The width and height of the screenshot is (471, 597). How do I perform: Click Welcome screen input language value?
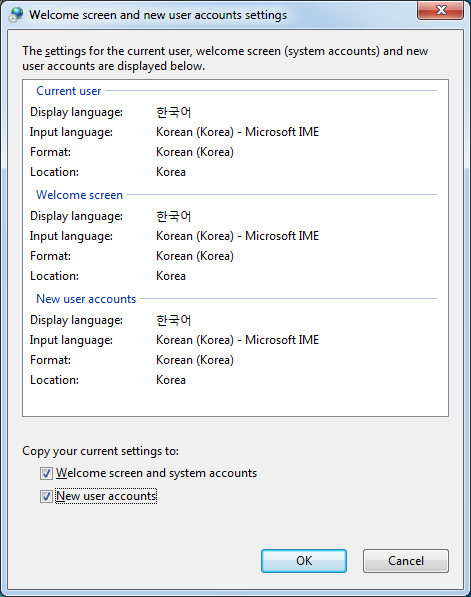[238, 236]
